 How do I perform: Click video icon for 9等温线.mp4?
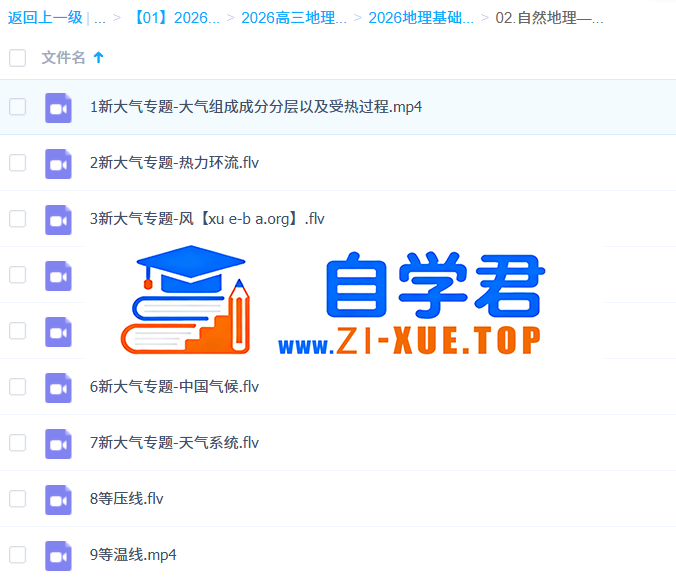point(58,556)
